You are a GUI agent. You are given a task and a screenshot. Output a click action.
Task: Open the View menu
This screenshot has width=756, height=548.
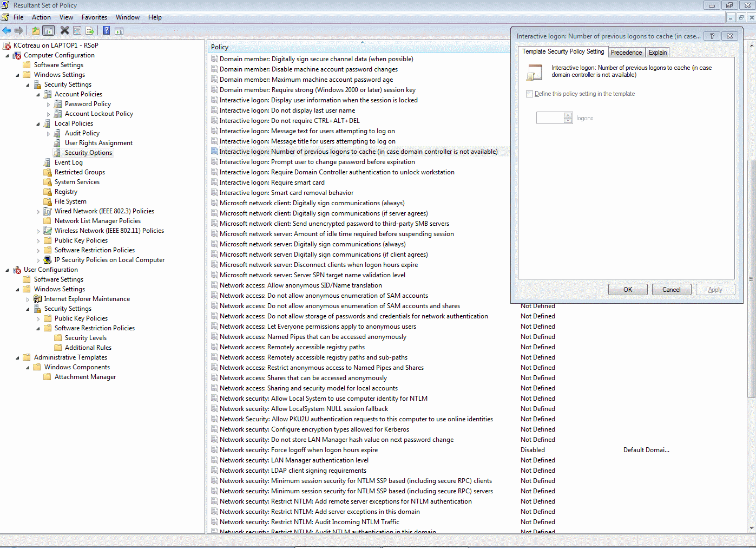point(66,17)
